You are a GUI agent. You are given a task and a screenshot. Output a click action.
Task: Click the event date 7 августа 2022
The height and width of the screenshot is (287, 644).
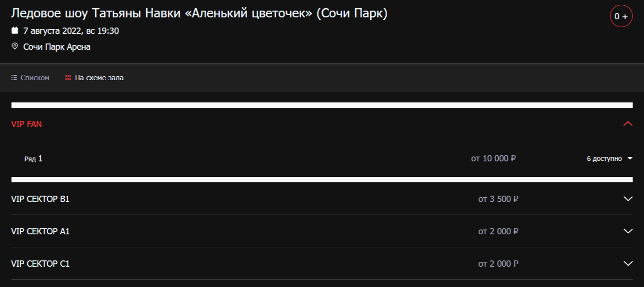tap(52, 31)
